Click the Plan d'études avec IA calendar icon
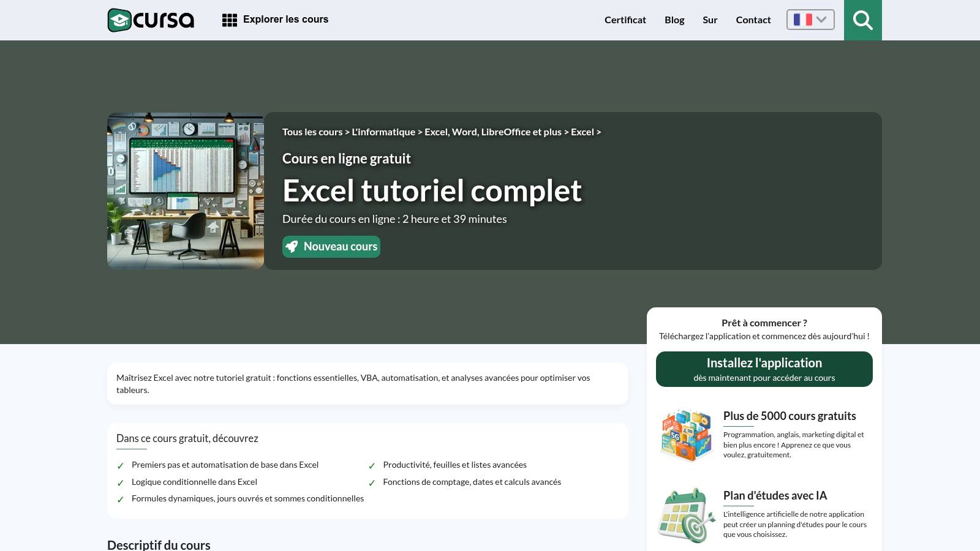 coord(687,515)
